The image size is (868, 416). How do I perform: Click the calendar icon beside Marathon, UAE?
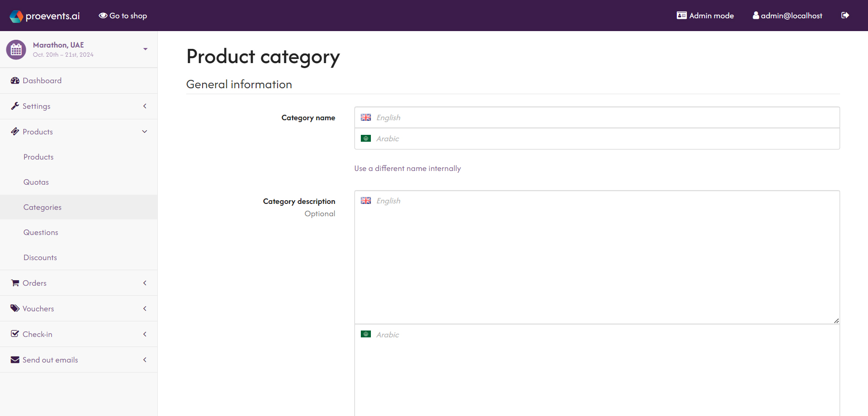(16, 49)
